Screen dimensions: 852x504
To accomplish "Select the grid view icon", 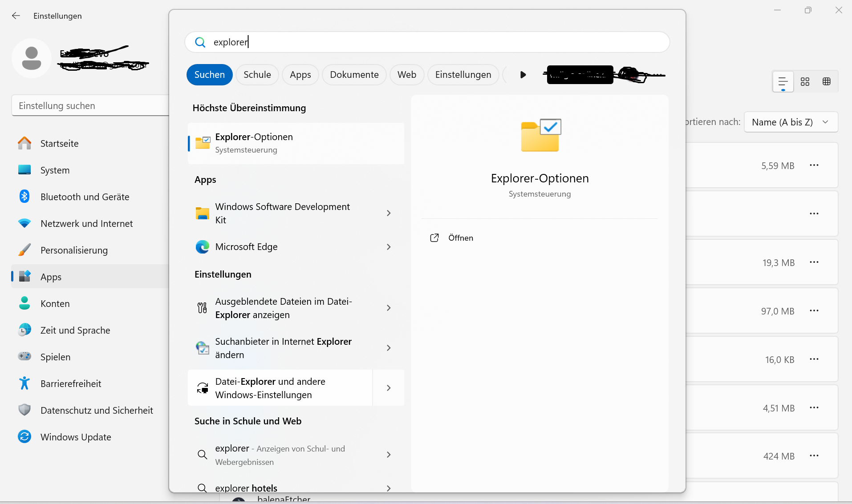I will click(805, 81).
